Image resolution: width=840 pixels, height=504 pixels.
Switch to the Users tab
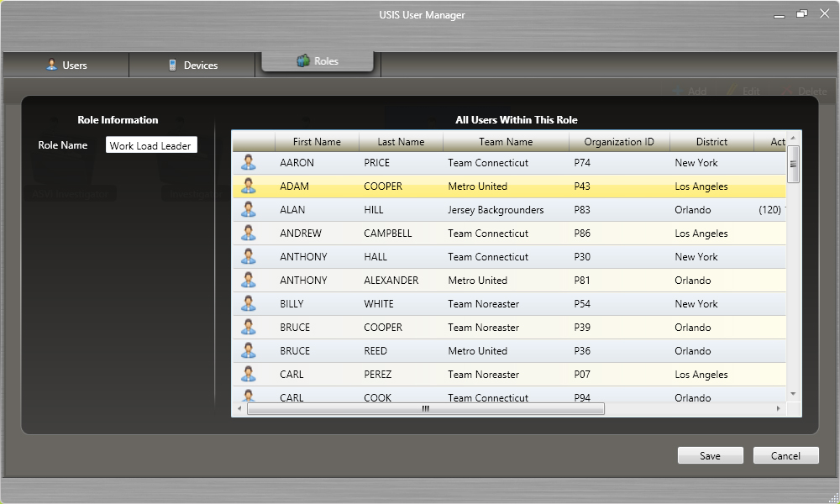[x=66, y=65]
